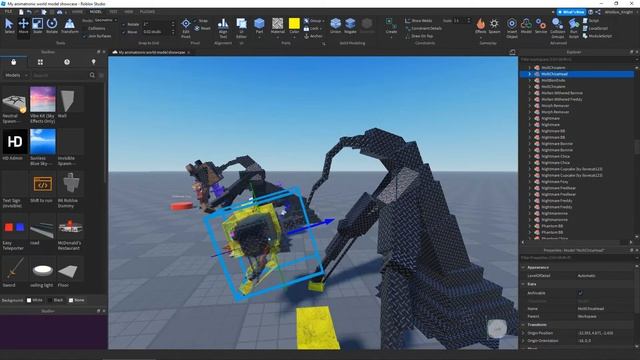Toggle the Join Surfaces checkbox
Screen dimensions: 640x360
[x=85, y=36]
